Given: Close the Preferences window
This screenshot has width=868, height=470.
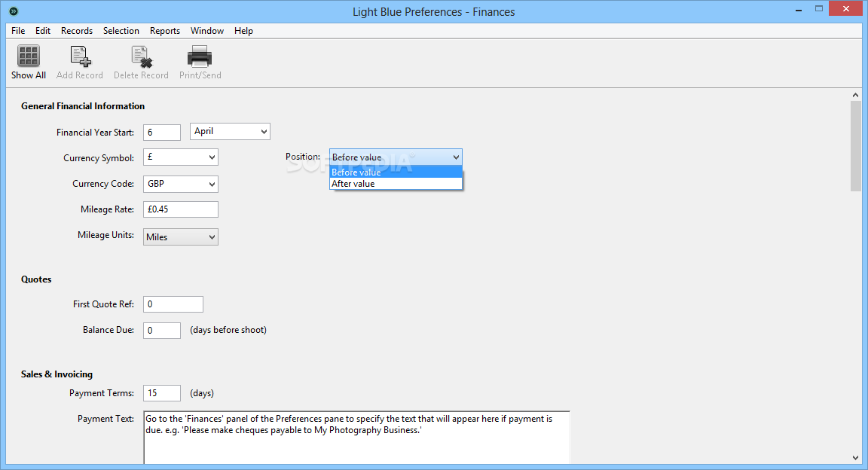Looking at the screenshot, I should pyautogui.click(x=846, y=9).
